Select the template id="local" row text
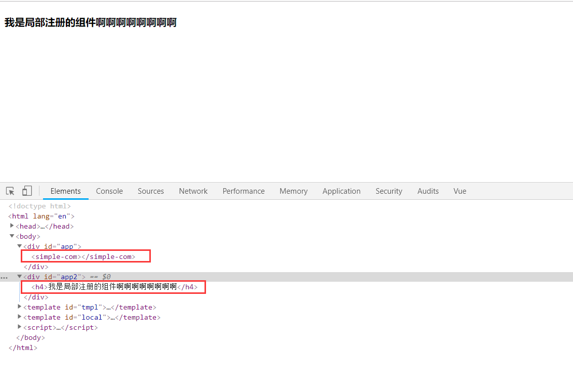Viewport: 573px width, 392px height. click(x=92, y=318)
